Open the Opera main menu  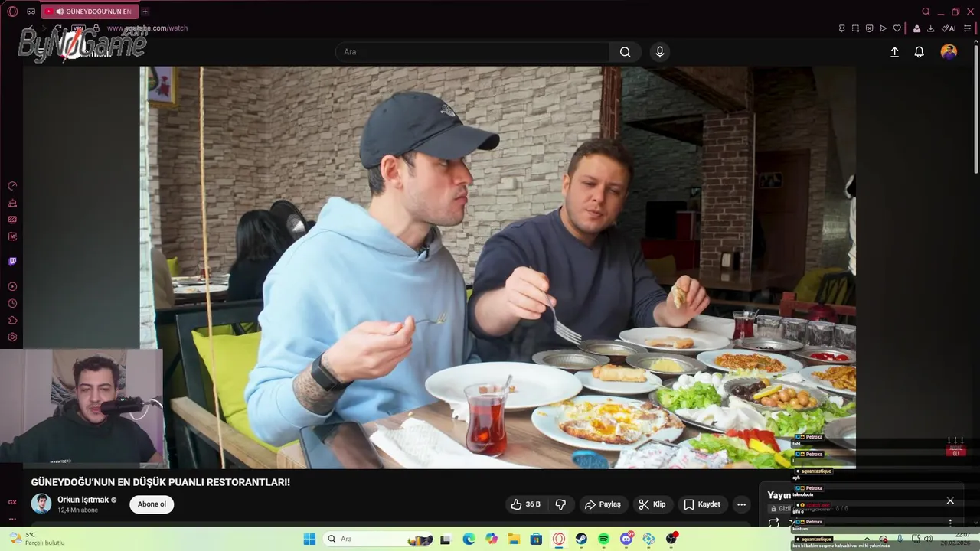coord(12,11)
